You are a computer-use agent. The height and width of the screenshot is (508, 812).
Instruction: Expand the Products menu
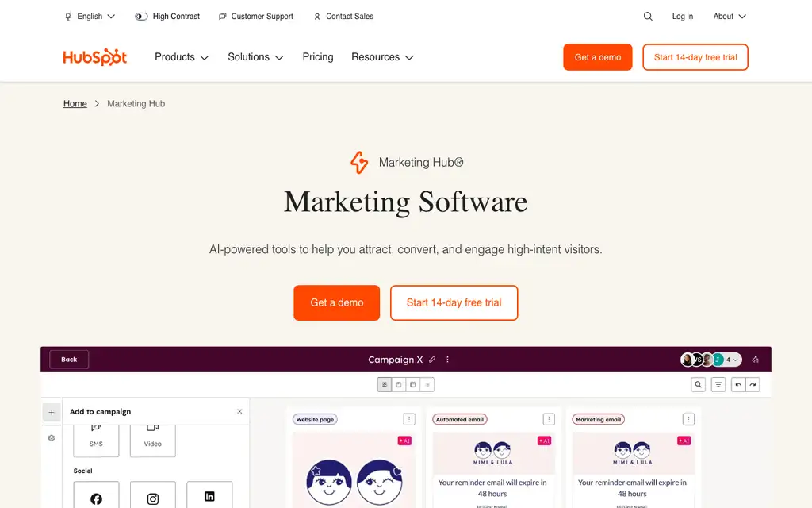(x=182, y=57)
